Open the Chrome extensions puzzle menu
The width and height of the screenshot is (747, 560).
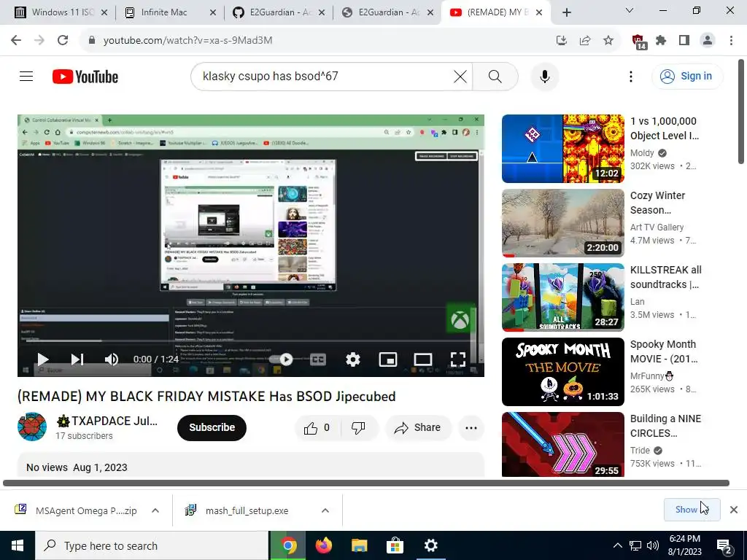click(x=661, y=41)
